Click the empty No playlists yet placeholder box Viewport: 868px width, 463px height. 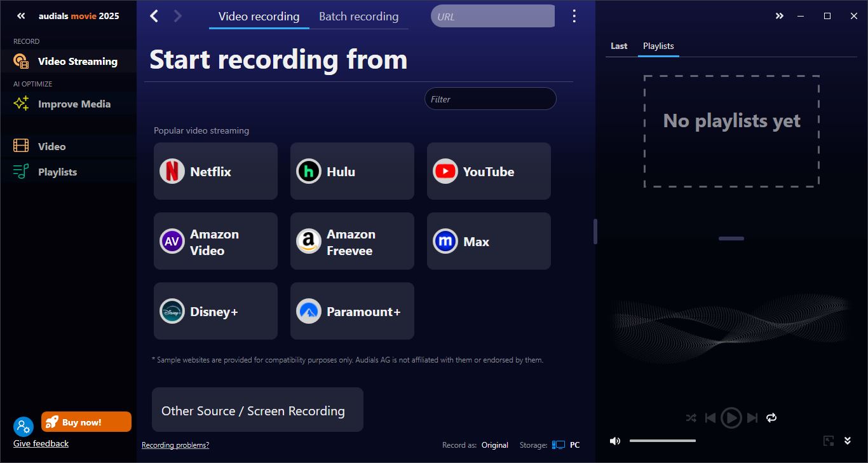tap(731, 131)
